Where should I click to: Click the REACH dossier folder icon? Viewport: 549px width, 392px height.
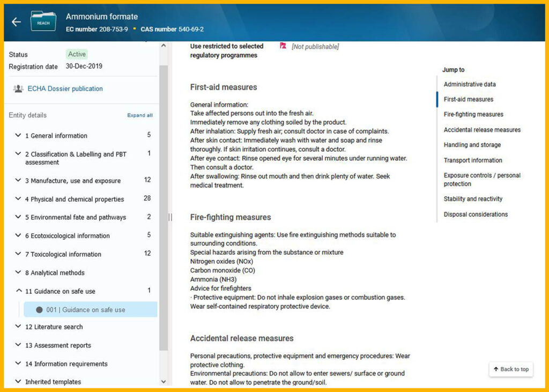click(x=43, y=21)
